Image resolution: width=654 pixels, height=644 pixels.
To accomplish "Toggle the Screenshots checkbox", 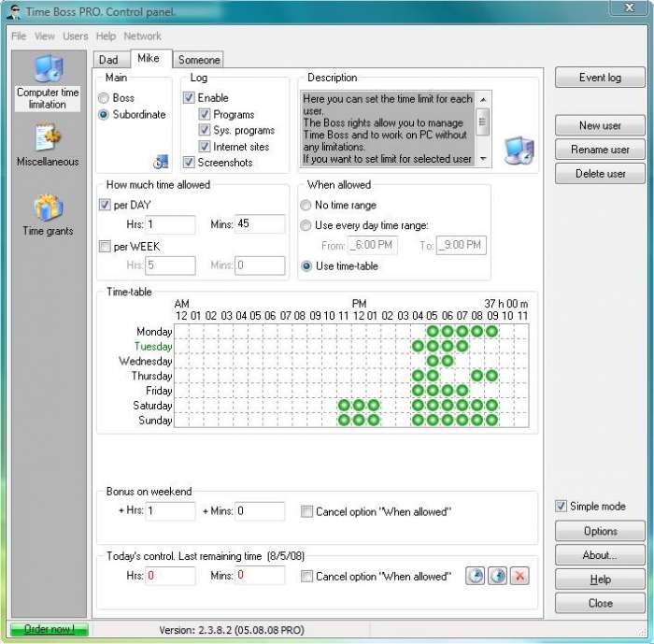I will [x=189, y=162].
